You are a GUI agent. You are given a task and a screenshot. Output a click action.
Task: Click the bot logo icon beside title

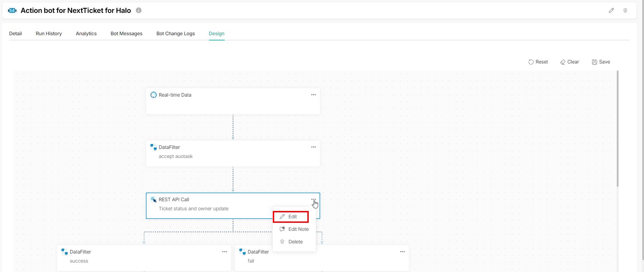pyautogui.click(x=12, y=10)
